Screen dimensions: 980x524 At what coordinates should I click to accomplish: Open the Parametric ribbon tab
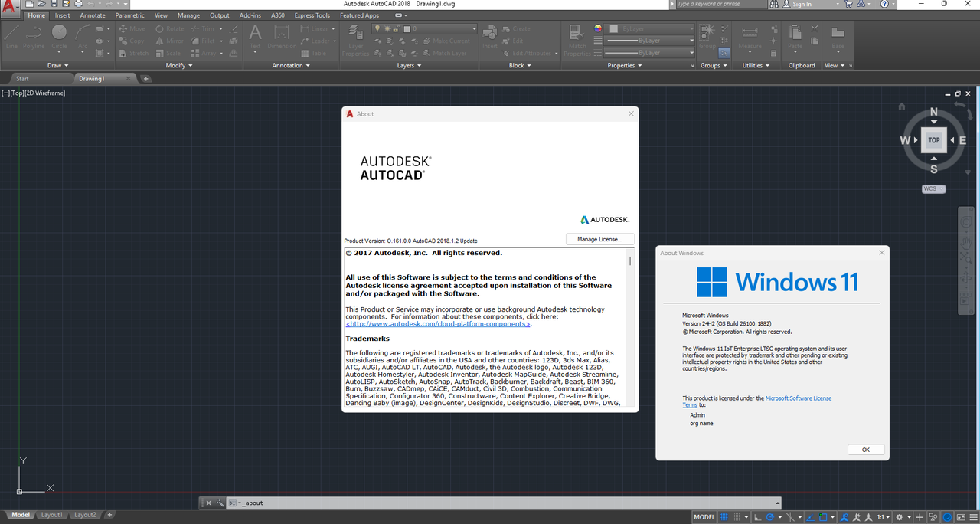130,15
